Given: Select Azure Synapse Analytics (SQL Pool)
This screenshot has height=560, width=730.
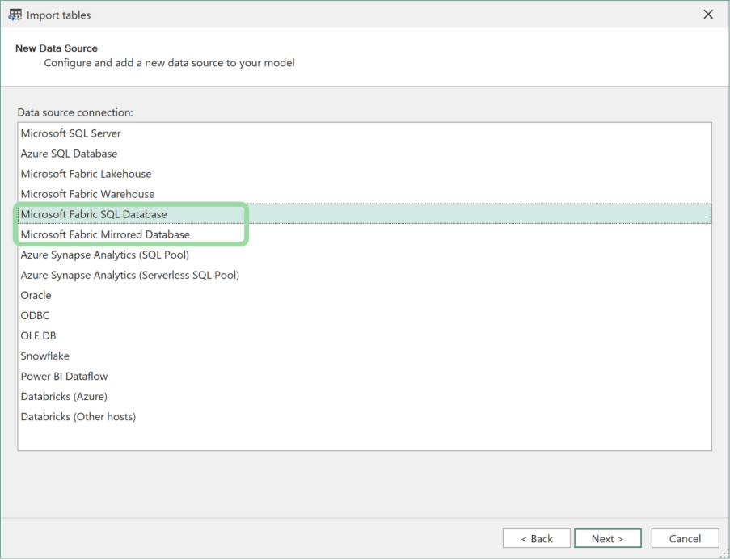Looking at the screenshot, I should 365,255.
